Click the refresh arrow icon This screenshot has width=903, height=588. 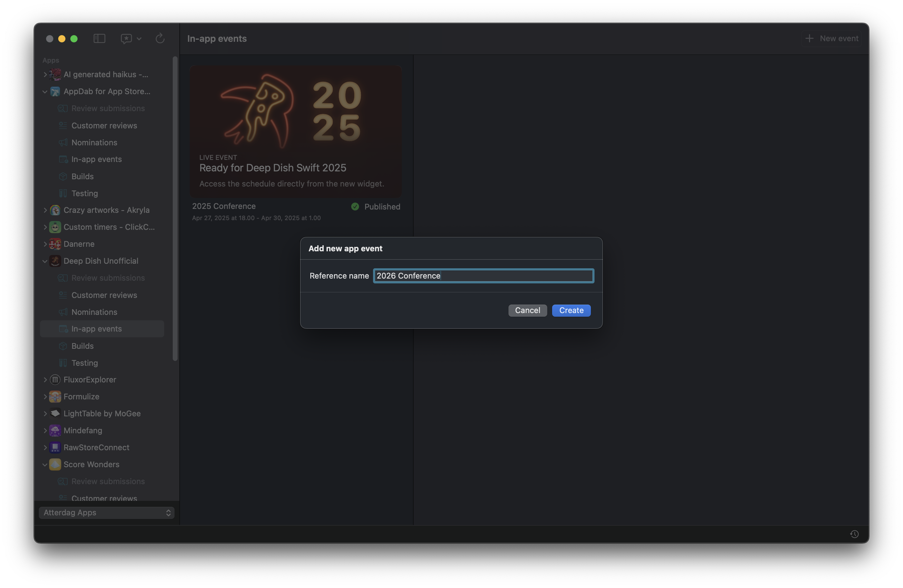[x=160, y=38]
